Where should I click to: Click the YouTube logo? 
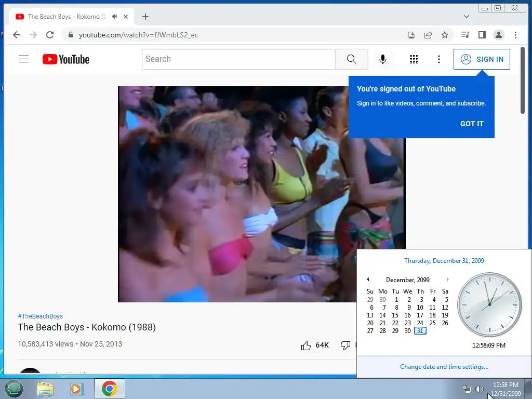click(x=66, y=59)
